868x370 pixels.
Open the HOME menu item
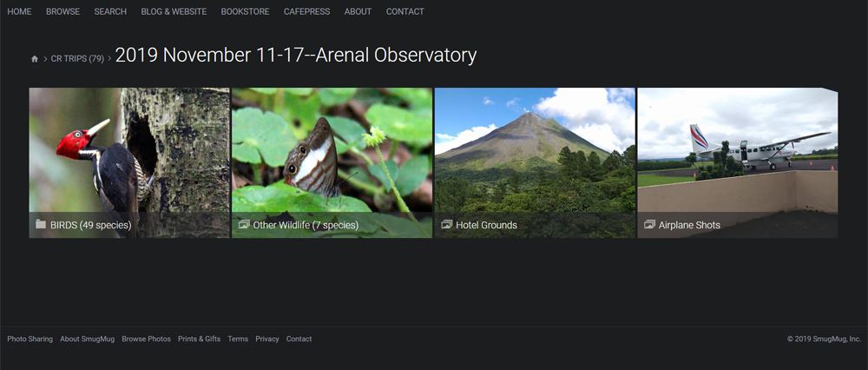19,11
